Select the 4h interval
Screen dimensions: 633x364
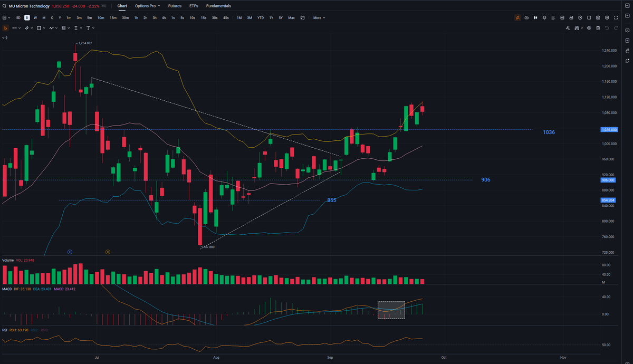pos(164,17)
